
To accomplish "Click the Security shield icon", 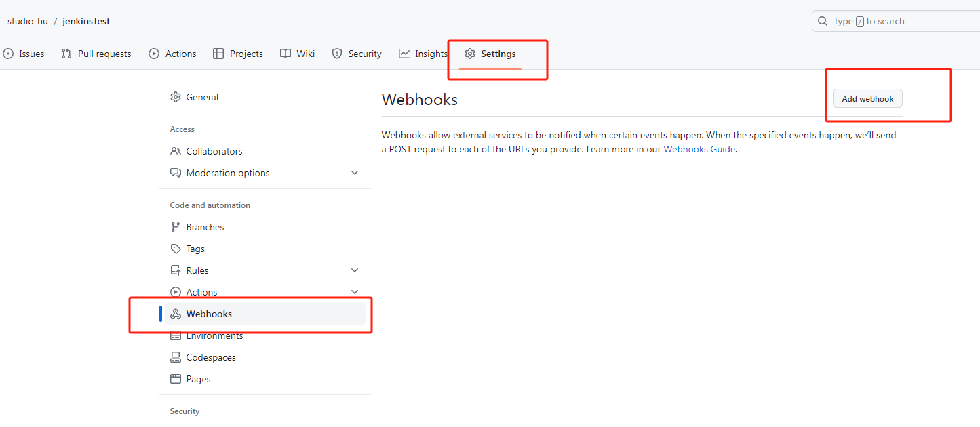I will [x=337, y=54].
